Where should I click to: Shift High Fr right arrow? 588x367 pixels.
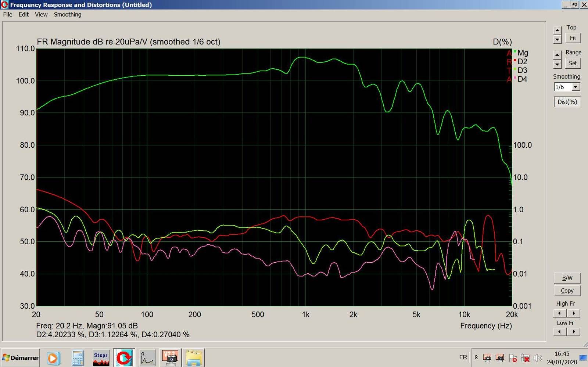coord(574,313)
